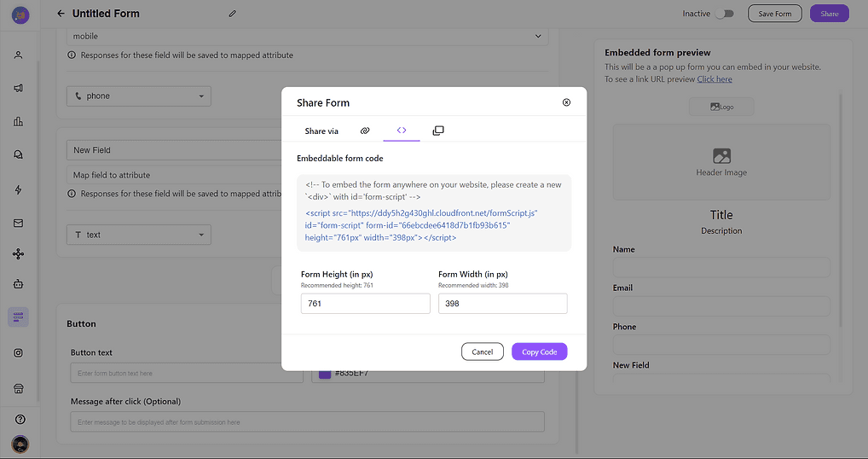The height and width of the screenshot is (459, 868).
Task: Click the Share button in header
Action: coord(830,14)
